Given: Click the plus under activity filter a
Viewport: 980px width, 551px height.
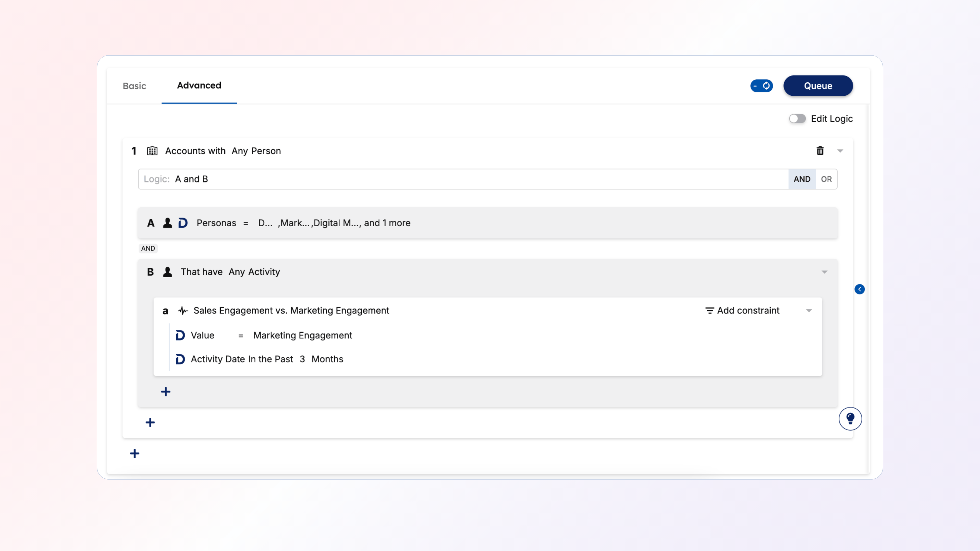Looking at the screenshot, I should 165,392.
